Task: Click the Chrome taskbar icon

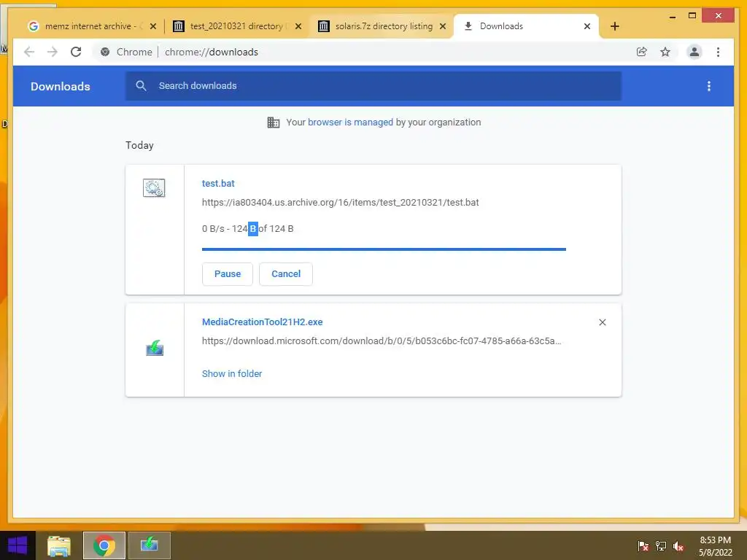Action: (104, 545)
